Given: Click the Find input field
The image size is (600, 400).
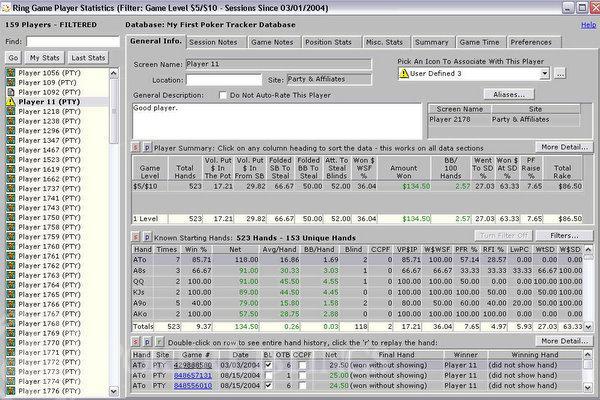Looking at the screenshot, I should [73, 41].
